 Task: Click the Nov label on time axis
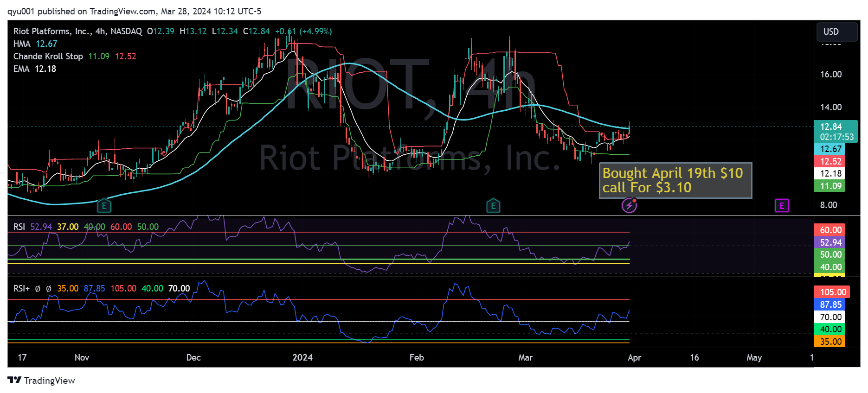(x=82, y=357)
